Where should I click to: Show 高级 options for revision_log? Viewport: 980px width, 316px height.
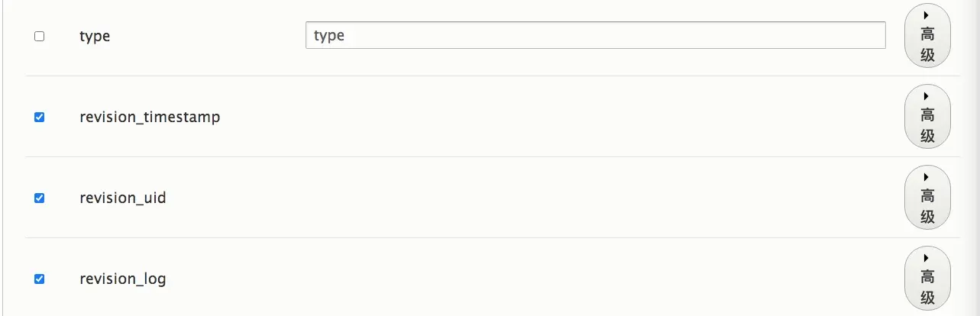(x=927, y=287)
